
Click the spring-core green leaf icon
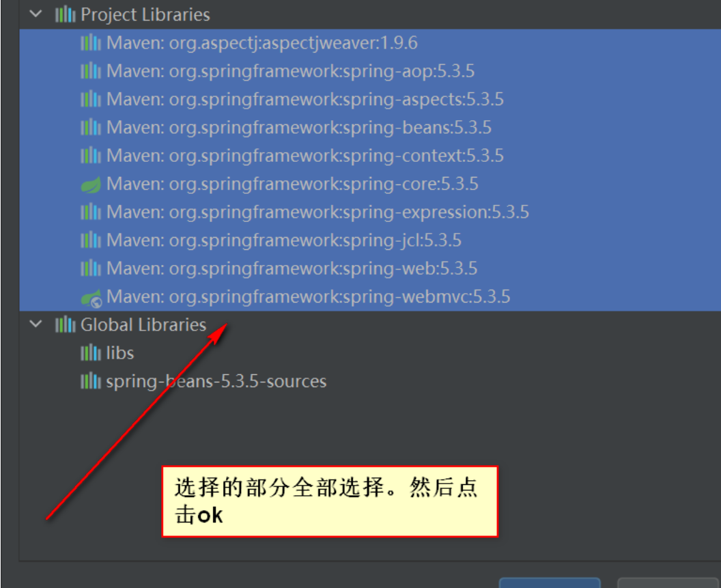click(x=91, y=184)
